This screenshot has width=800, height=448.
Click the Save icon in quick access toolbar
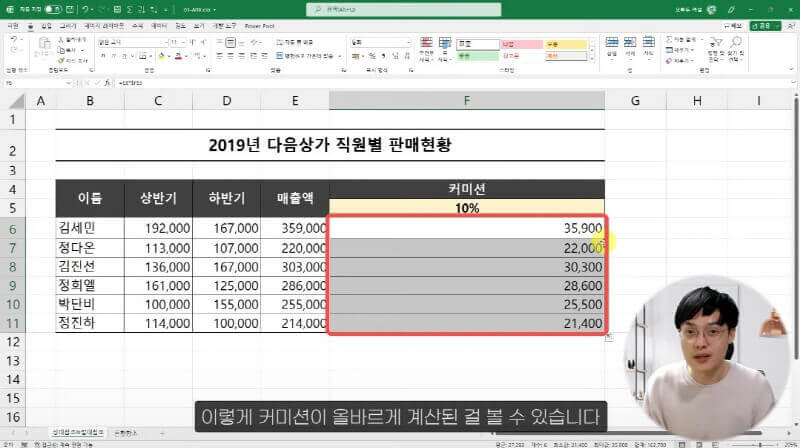(70, 10)
